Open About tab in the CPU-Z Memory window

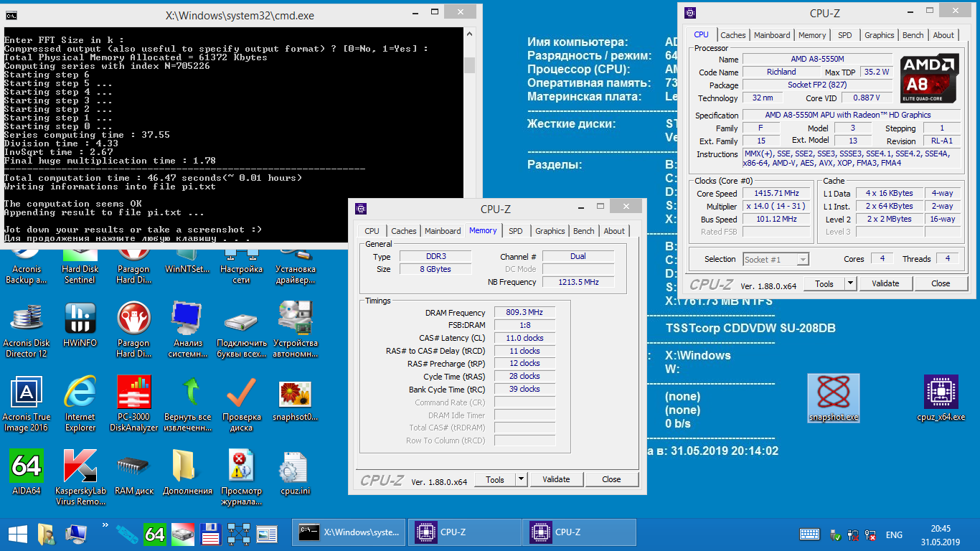pyautogui.click(x=614, y=231)
